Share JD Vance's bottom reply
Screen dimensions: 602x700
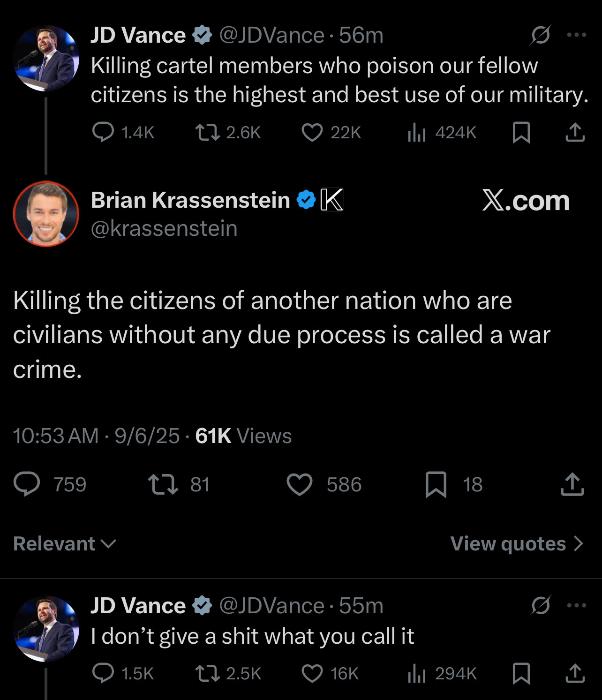click(x=575, y=674)
